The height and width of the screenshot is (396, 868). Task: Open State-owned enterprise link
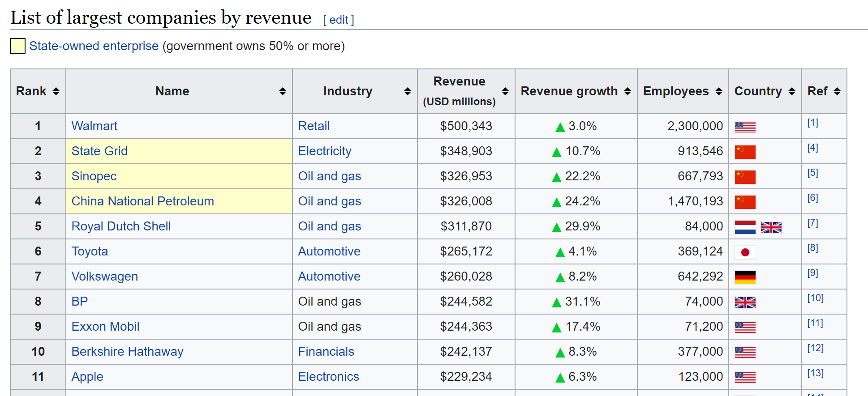coord(94,46)
